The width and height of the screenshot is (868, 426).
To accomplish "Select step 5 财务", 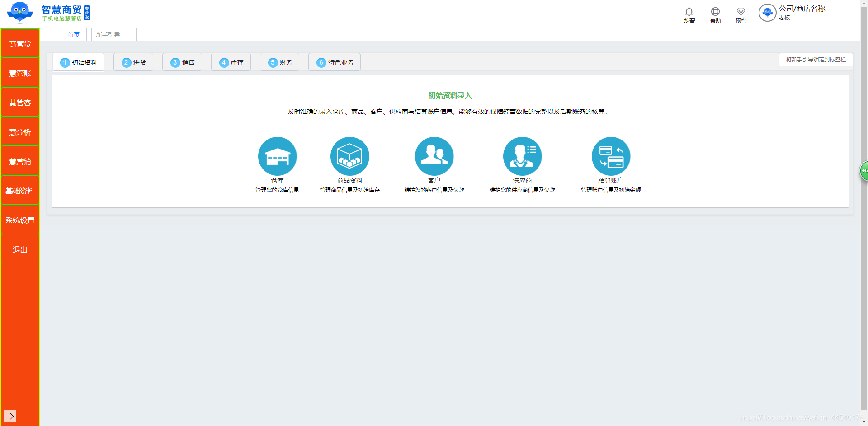I will [x=280, y=62].
